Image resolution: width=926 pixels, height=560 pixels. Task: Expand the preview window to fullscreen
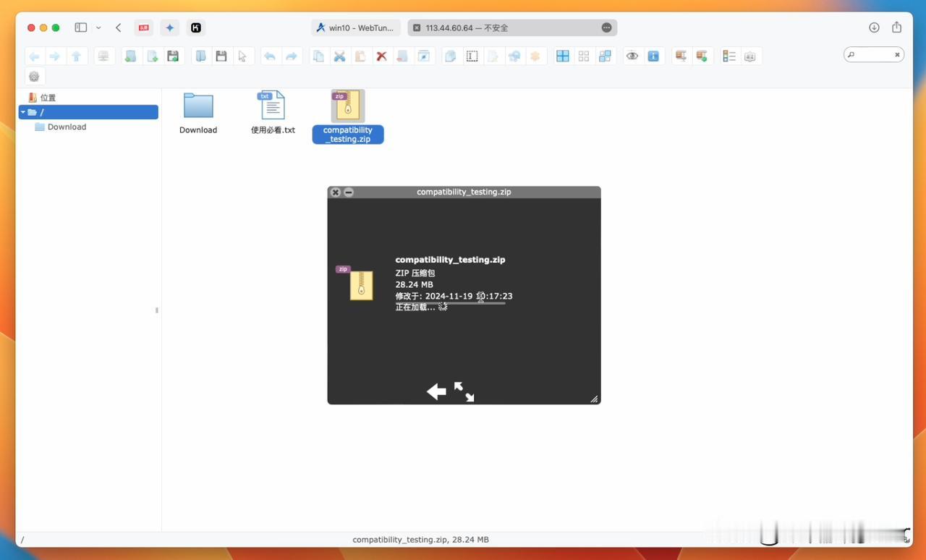(464, 391)
